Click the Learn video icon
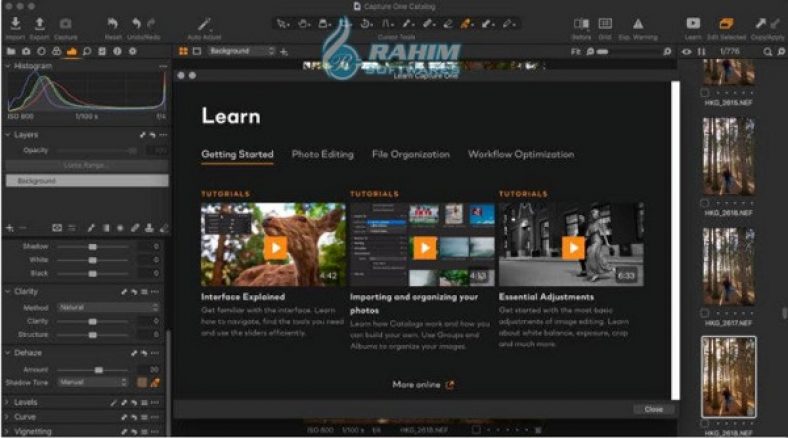 coord(693,23)
